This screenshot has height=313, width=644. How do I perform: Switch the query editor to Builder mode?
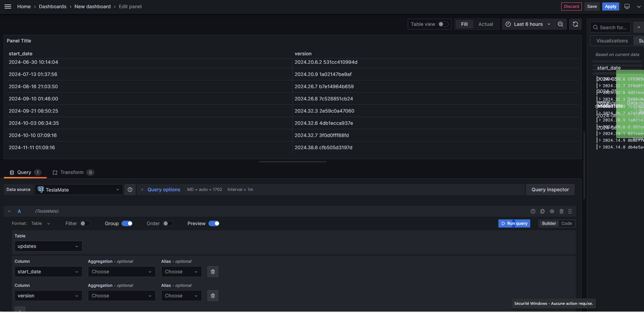point(549,224)
